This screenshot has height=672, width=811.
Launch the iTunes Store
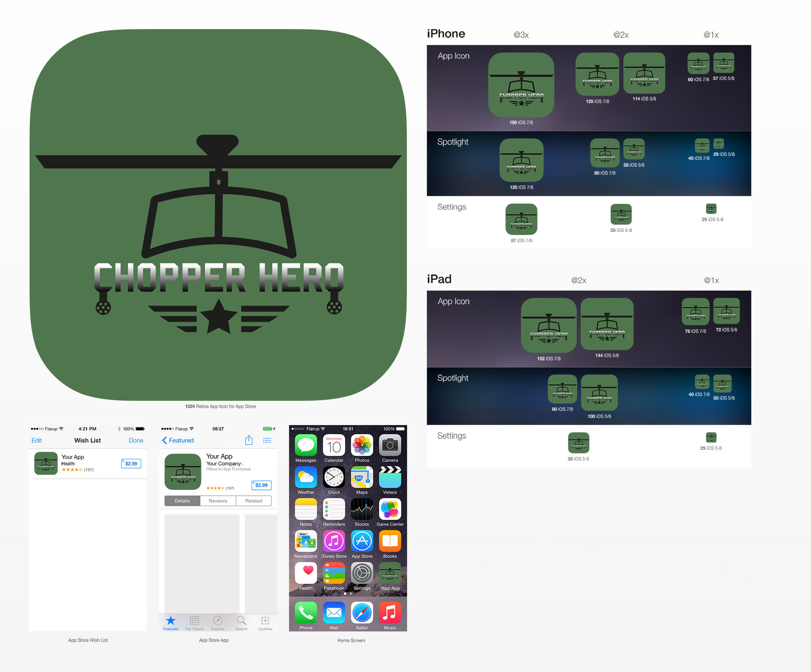[x=334, y=542]
